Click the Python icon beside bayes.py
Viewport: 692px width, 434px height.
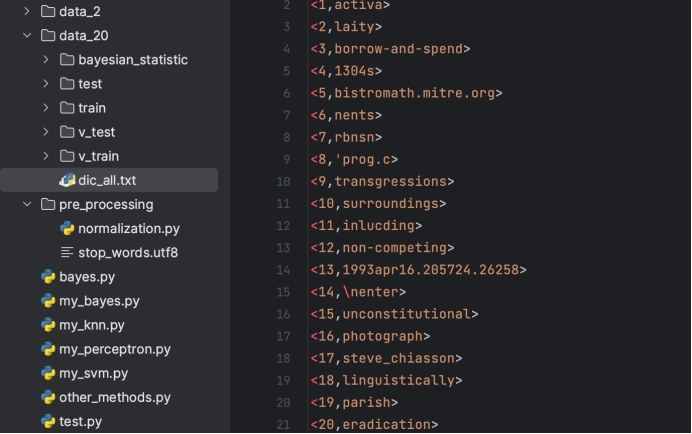point(48,277)
